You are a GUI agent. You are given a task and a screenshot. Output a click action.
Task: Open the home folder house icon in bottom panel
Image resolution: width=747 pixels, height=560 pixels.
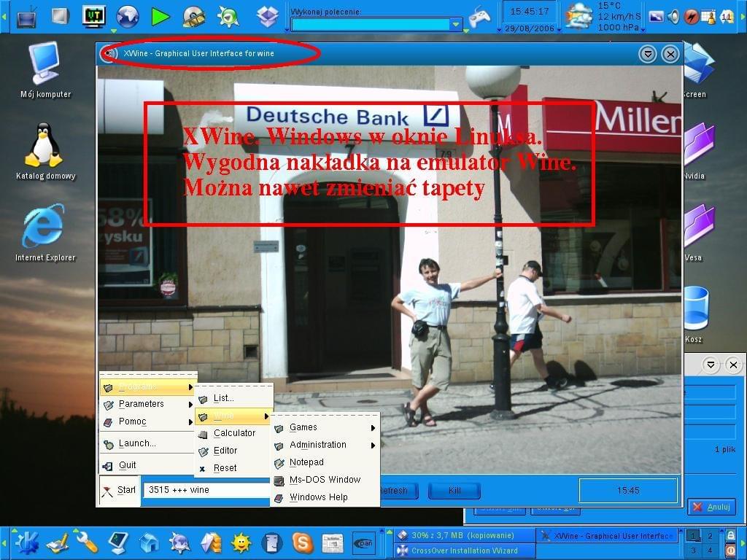(149, 542)
